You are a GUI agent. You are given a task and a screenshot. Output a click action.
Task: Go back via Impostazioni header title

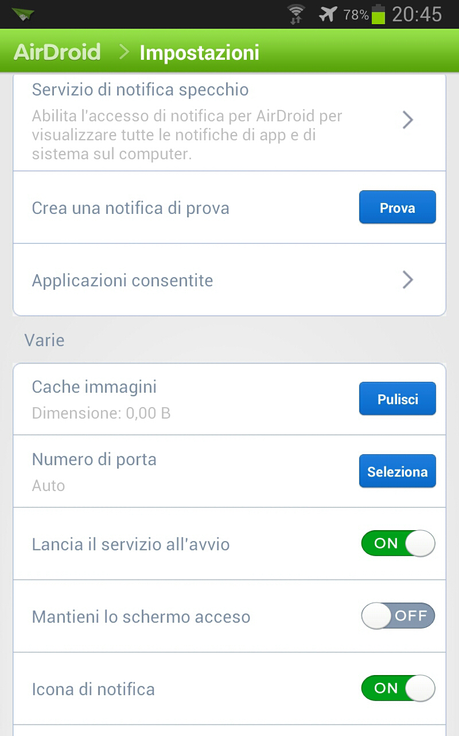pyautogui.click(x=199, y=53)
